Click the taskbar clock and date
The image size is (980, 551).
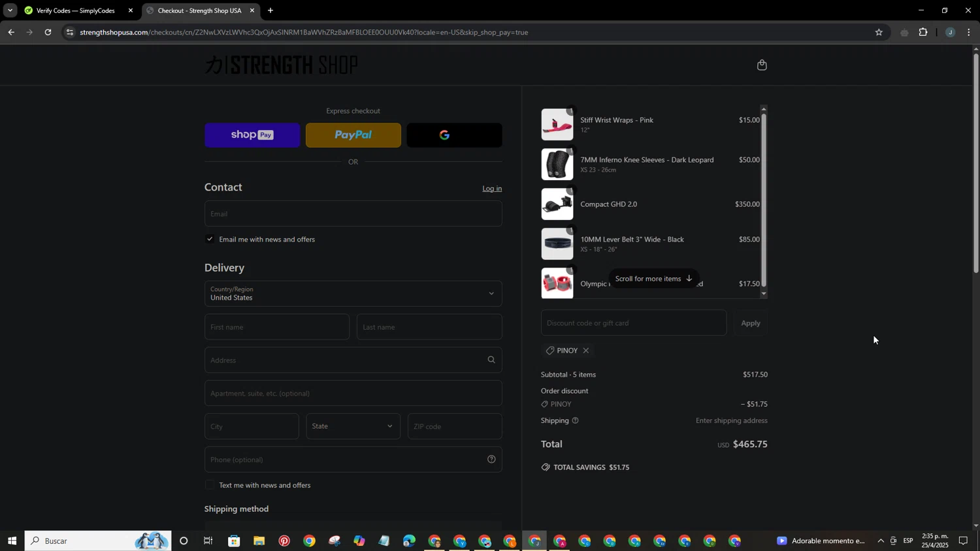point(935,541)
